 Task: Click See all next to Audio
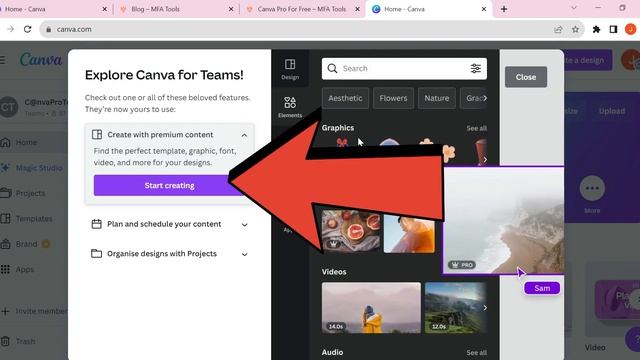[x=476, y=353]
